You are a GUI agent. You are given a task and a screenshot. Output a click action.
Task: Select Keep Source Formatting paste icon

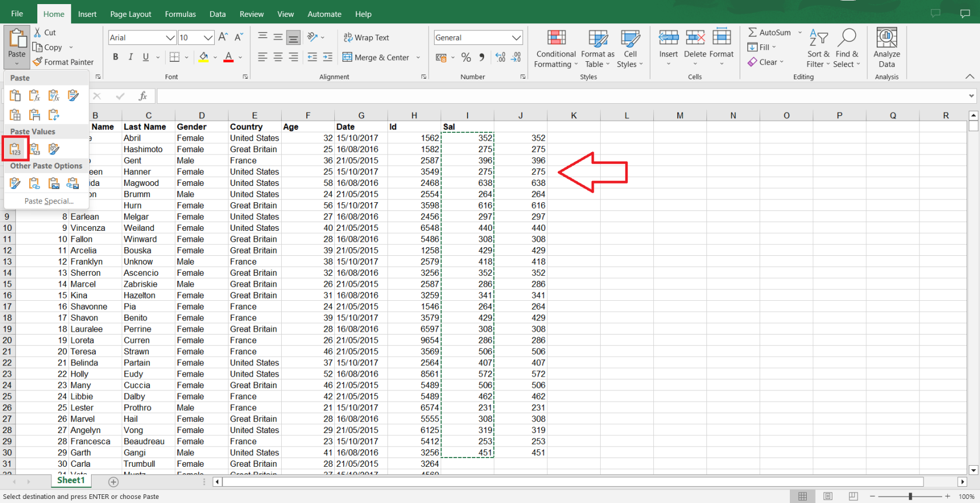(73, 95)
